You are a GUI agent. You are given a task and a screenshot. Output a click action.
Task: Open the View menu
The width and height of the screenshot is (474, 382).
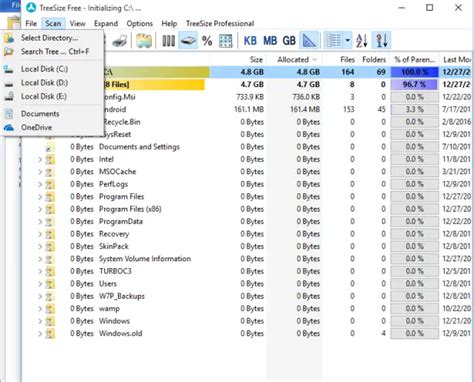click(77, 24)
